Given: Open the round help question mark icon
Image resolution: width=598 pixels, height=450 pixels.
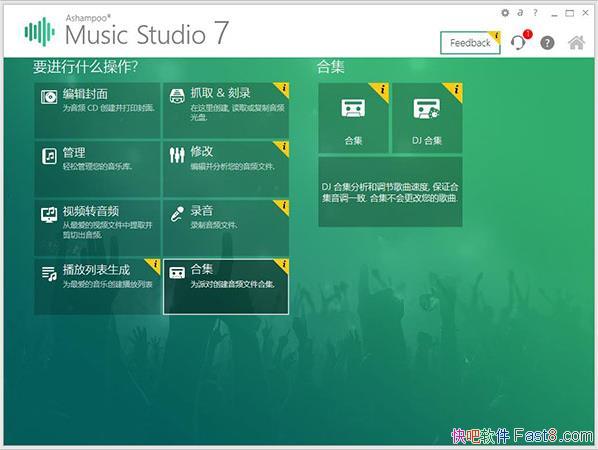Looking at the screenshot, I should click(x=547, y=43).
